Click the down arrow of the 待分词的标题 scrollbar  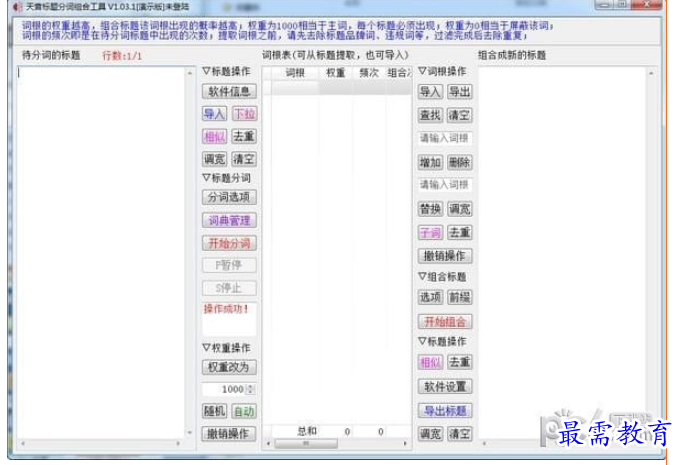pyautogui.click(x=190, y=432)
